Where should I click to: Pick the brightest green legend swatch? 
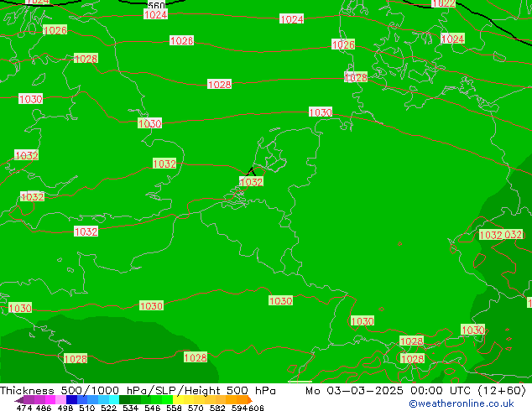tap(167, 399)
